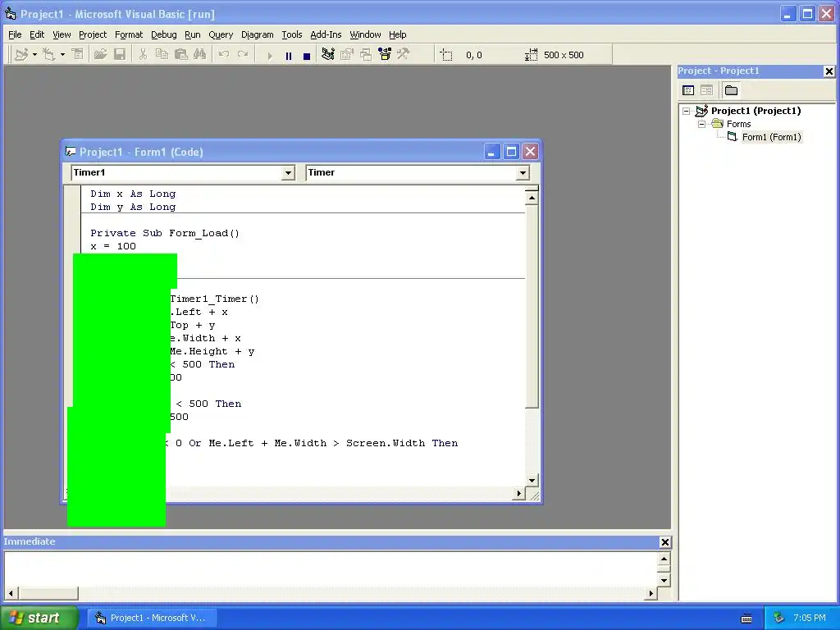The width and height of the screenshot is (840, 630).
Task: Open the View menu
Action: coord(62,34)
